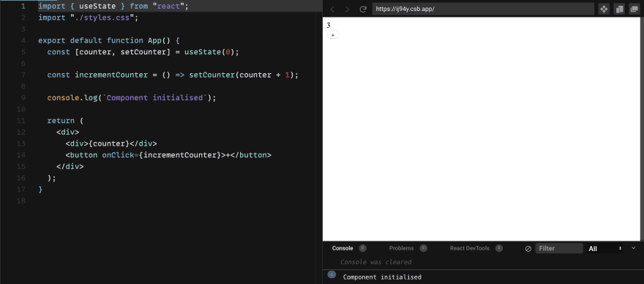This screenshot has width=644, height=284.
Task: Open the React DevTools tab
Action: pos(469,248)
